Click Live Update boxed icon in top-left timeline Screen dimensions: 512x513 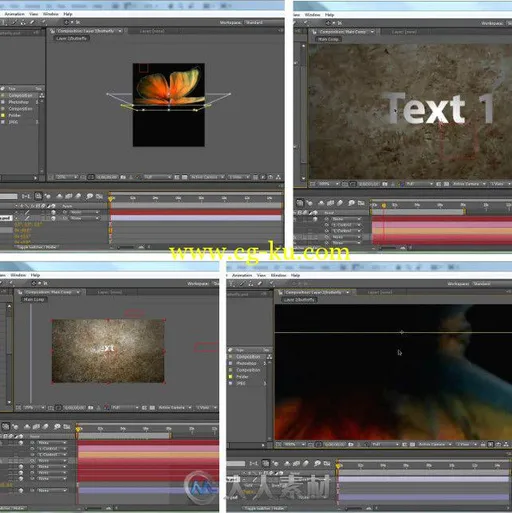point(38,196)
